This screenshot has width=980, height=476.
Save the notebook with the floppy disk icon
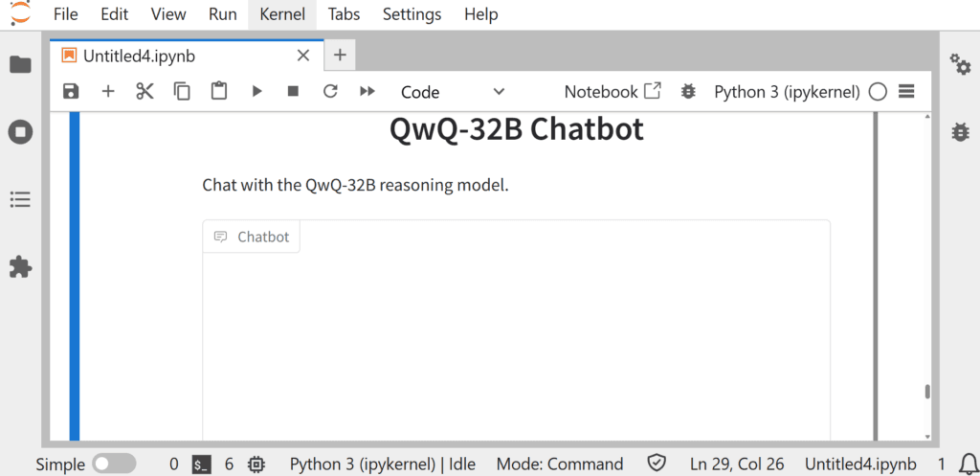tap(71, 92)
